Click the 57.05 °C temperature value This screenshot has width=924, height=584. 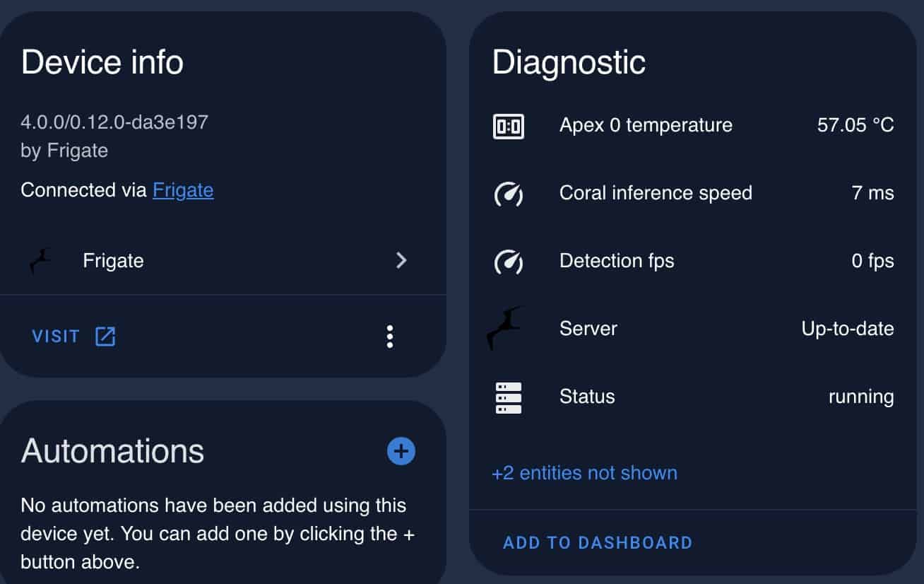click(855, 126)
